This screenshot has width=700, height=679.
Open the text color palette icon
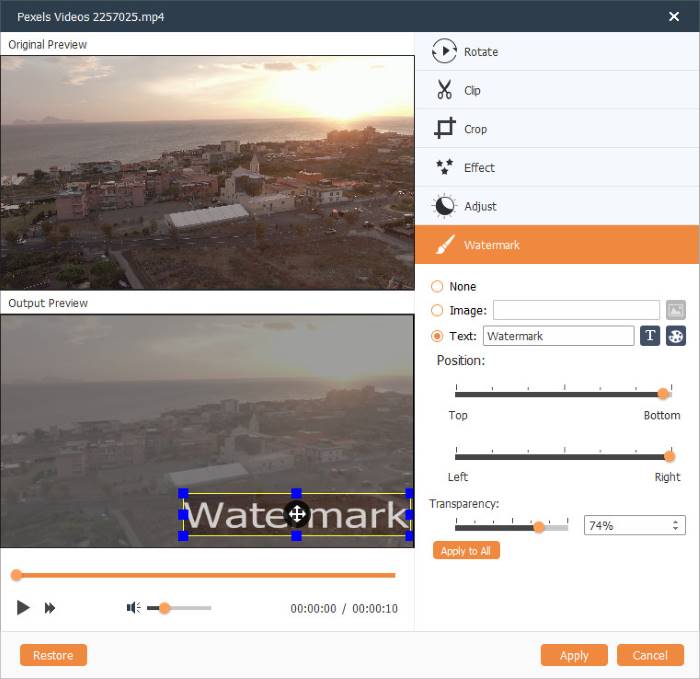tap(675, 336)
